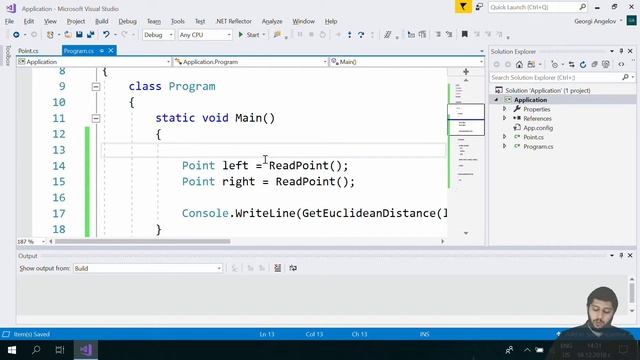Click the Save toolbar icon
The image size is (640, 360).
[x=79, y=35]
